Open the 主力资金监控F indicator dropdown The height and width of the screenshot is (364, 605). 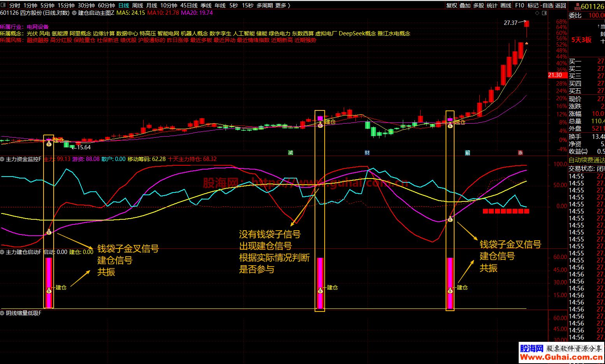[2, 159]
